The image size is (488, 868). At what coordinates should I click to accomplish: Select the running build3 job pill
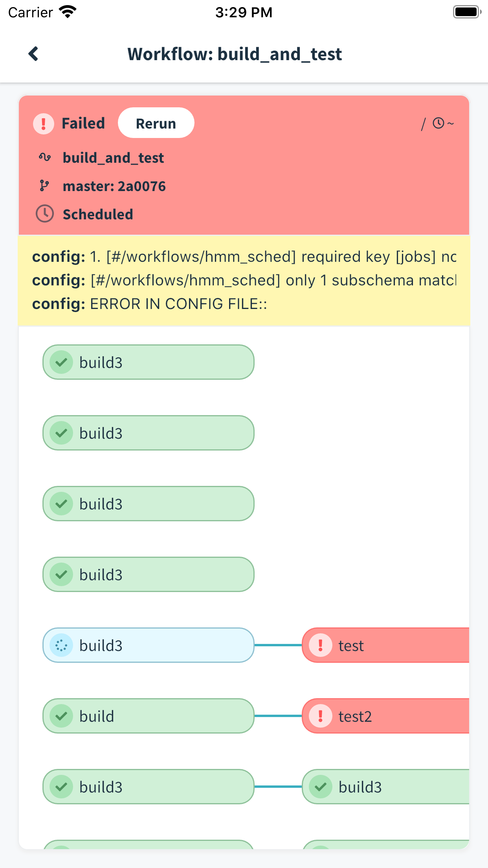pos(148,645)
